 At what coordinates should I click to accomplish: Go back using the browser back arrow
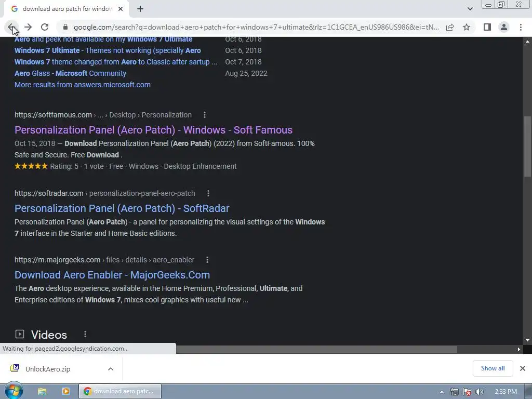click(x=11, y=27)
